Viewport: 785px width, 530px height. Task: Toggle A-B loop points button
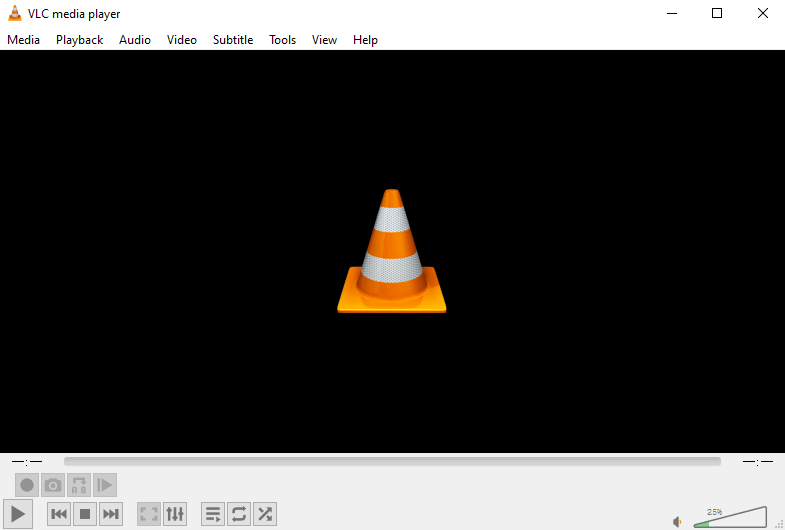(x=79, y=485)
